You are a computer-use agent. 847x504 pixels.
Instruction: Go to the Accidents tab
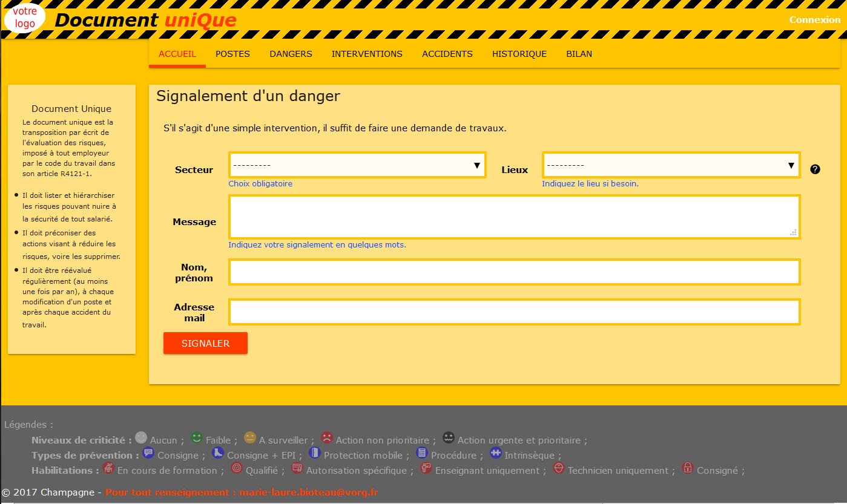tap(447, 54)
